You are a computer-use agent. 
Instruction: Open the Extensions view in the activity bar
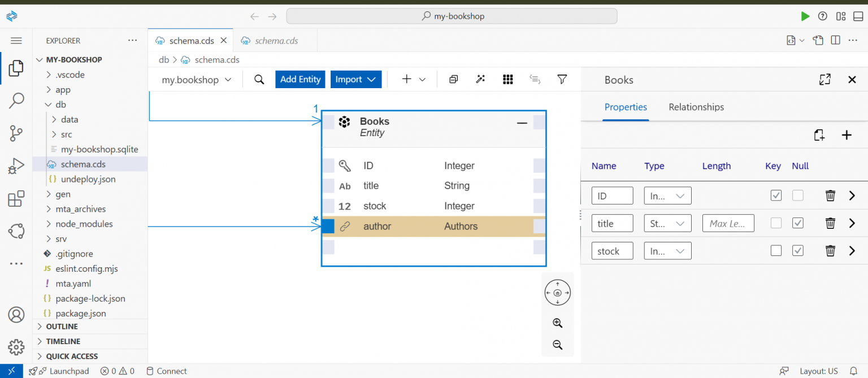(16, 198)
